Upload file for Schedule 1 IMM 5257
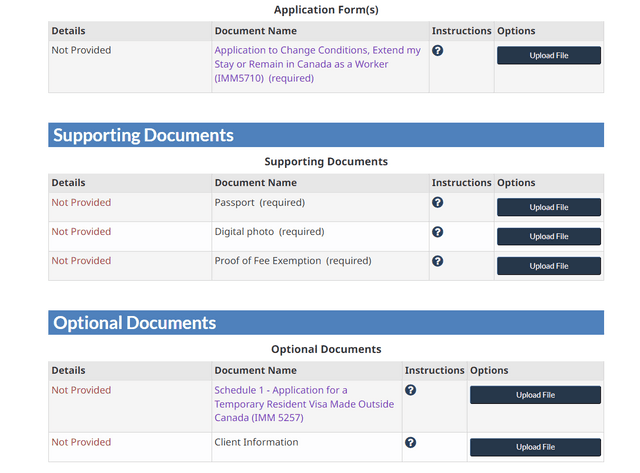Viewport: 640px width, 473px height. (535, 395)
